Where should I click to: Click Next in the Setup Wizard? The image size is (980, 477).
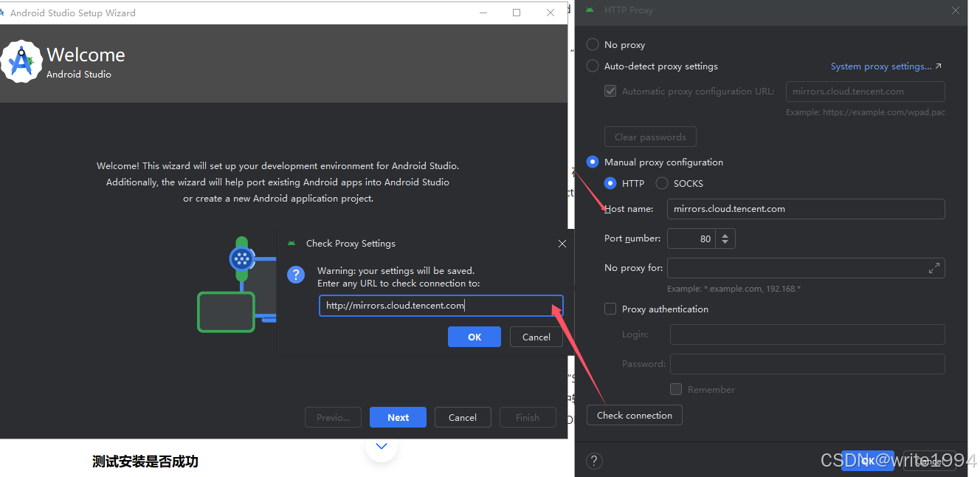(398, 417)
